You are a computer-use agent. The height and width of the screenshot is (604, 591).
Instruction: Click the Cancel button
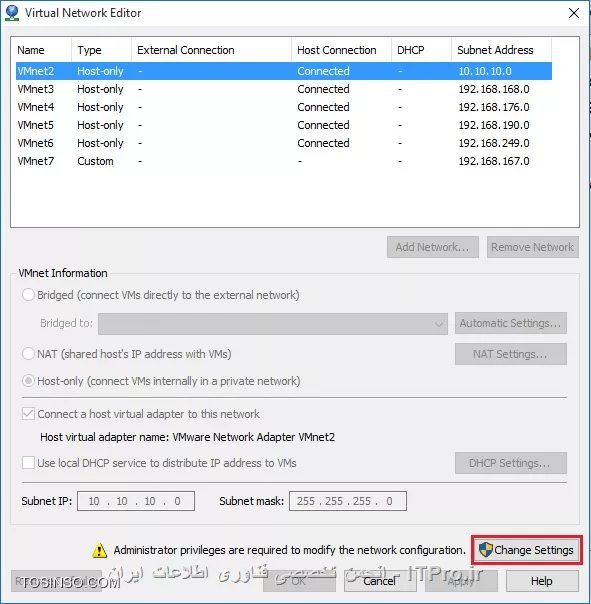[x=380, y=581]
